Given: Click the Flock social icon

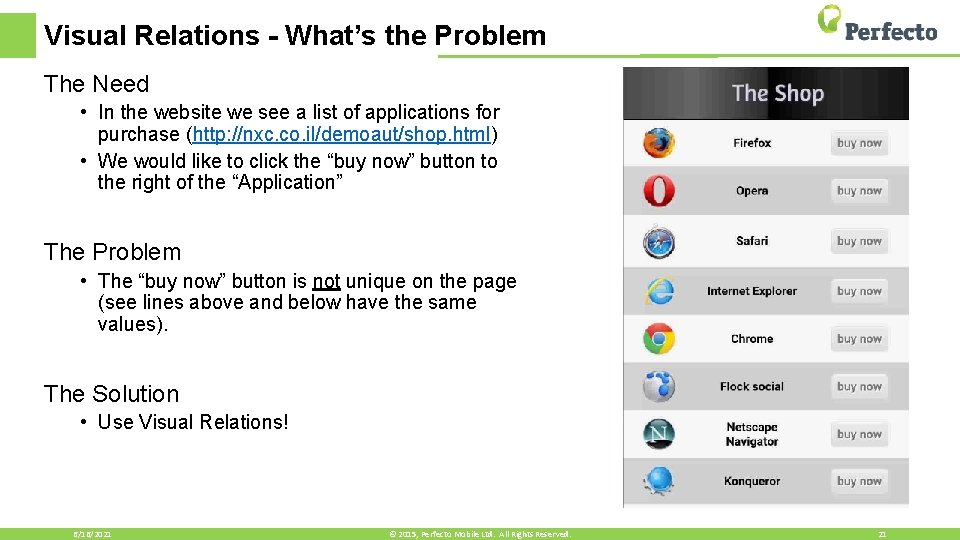Looking at the screenshot, I should [x=659, y=386].
